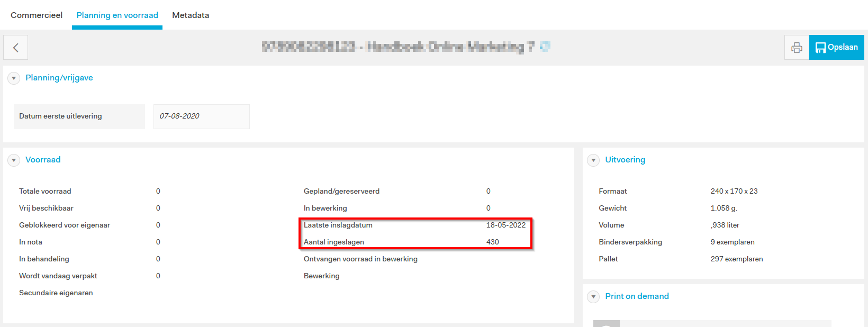The image size is (868, 327).
Task: Toggle the Print on demand section arrow
Action: coord(593,297)
